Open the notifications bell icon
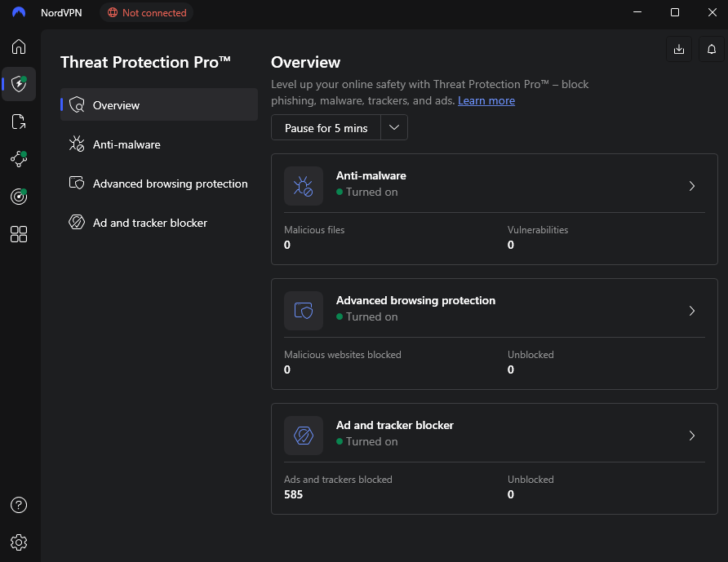The width and height of the screenshot is (728, 562). click(x=710, y=49)
